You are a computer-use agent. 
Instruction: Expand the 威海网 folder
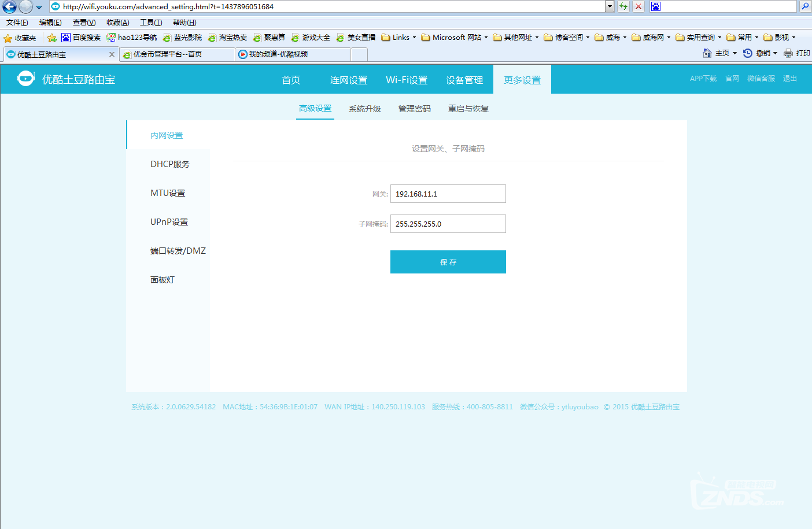tap(651, 38)
